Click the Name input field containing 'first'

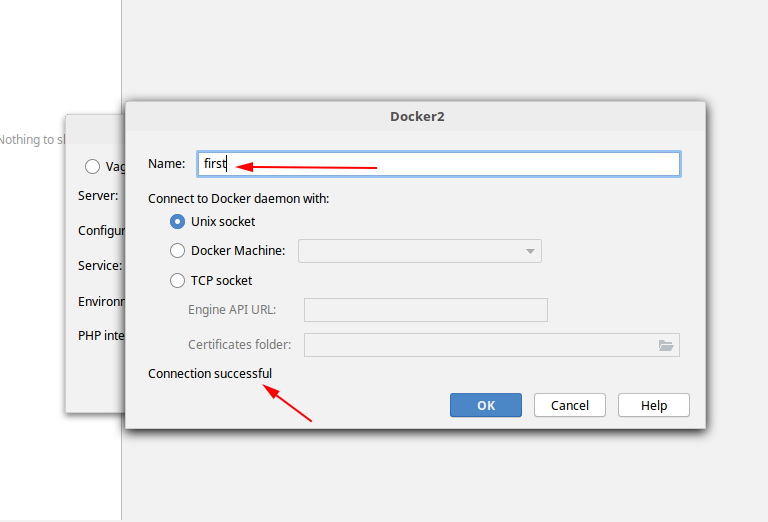438,164
